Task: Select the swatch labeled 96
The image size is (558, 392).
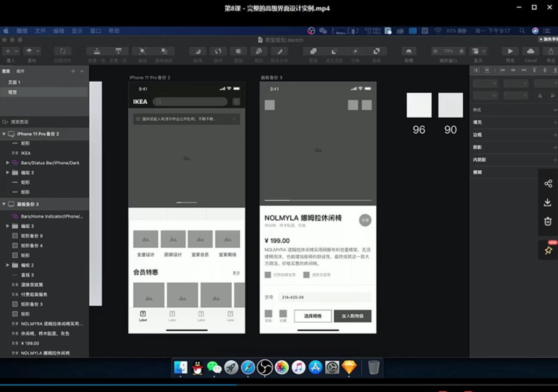Action: coord(419,105)
